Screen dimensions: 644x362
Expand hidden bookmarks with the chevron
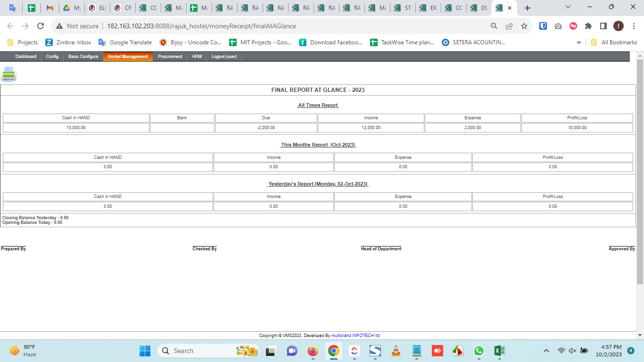(579, 42)
